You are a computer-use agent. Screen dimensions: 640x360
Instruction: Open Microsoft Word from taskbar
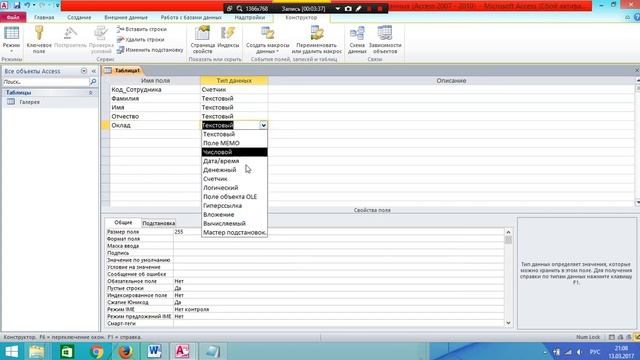154,351
